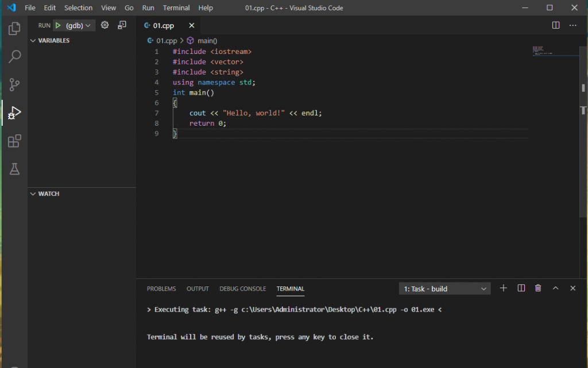Open the View menu

click(x=109, y=8)
